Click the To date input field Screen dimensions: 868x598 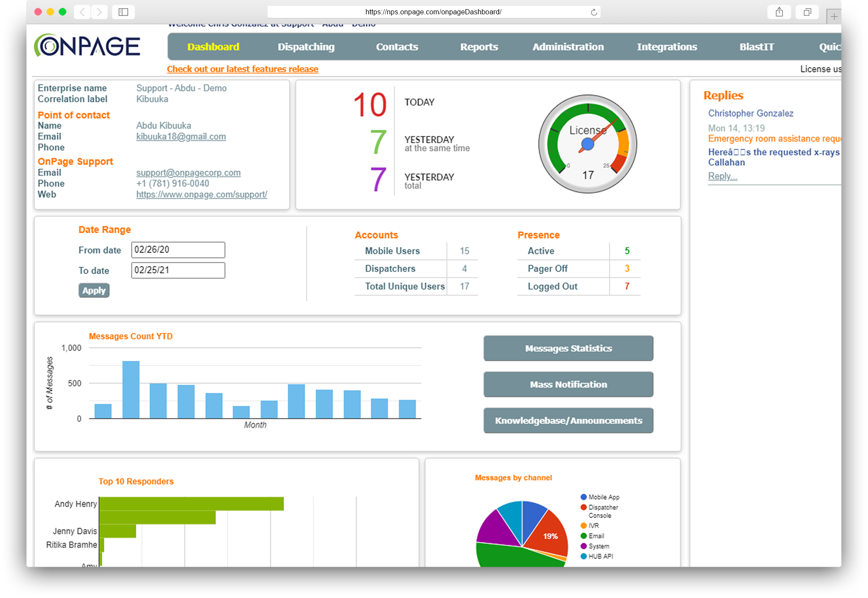[178, 270]
